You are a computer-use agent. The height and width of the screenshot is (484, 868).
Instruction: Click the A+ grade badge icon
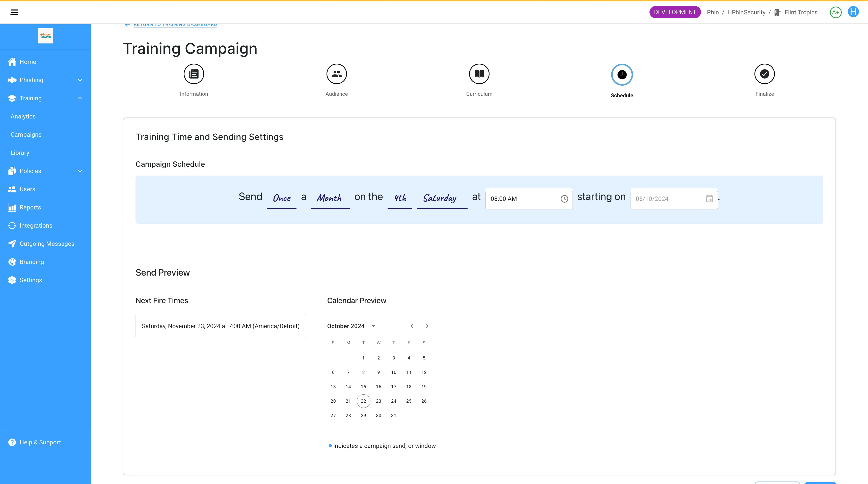(835, 12)
